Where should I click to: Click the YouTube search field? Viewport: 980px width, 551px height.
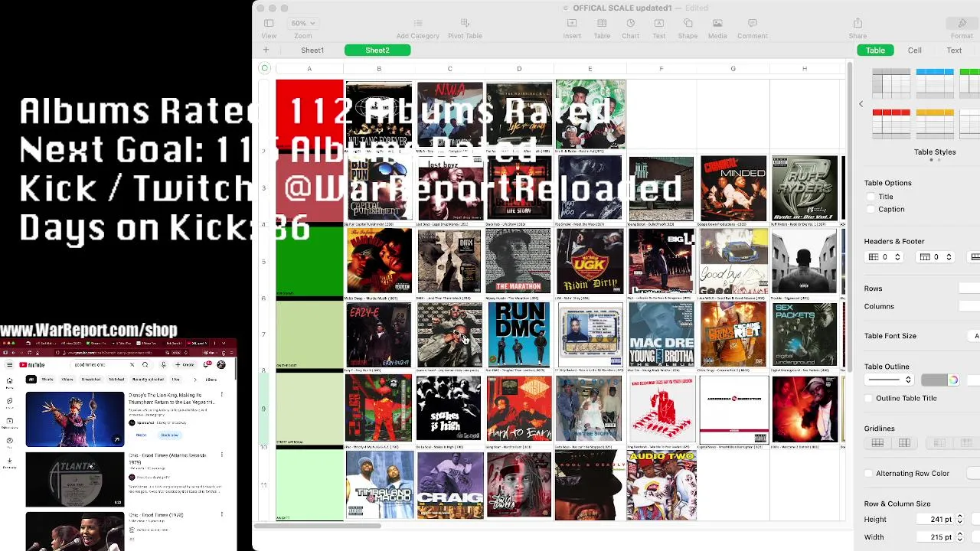coord(100,365)
